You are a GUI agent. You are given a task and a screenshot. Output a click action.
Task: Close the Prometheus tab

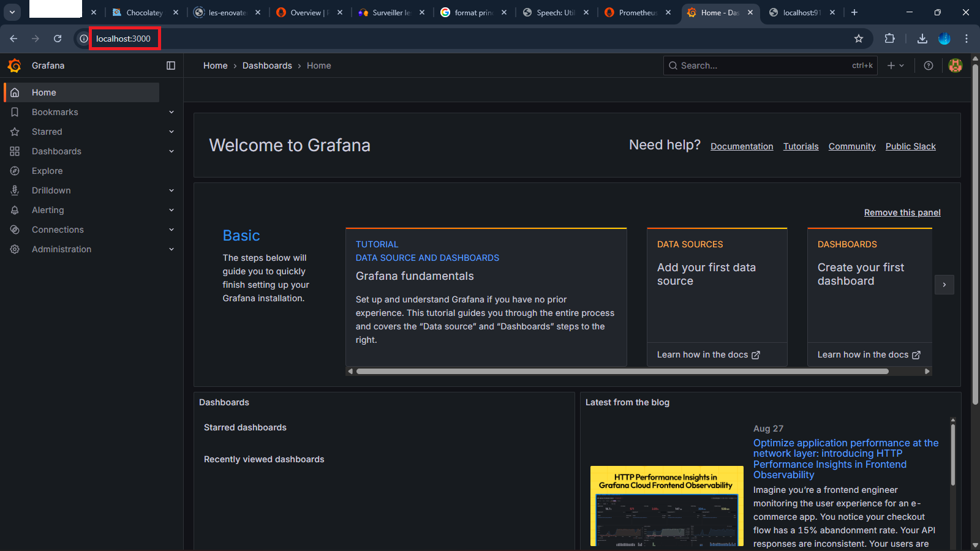click(668, 12)
